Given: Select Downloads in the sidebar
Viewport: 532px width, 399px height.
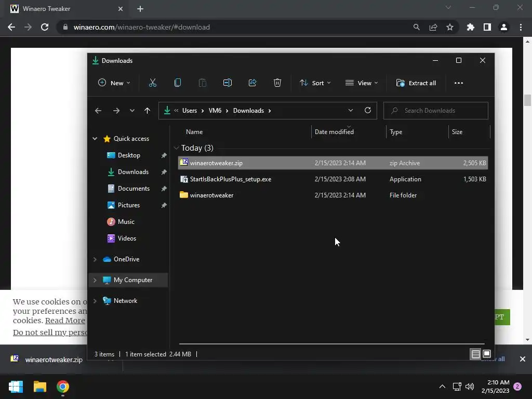Looking at the screenshot, I should 132,171.
